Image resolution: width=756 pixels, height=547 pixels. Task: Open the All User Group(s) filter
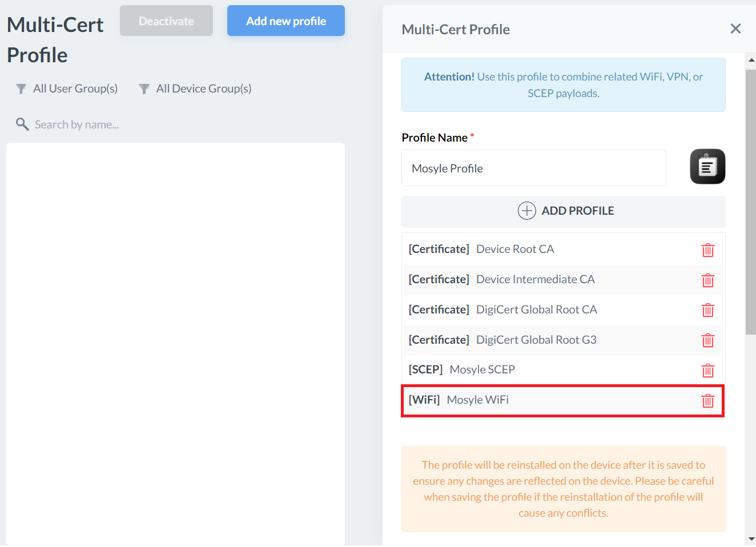pos(67,89)
